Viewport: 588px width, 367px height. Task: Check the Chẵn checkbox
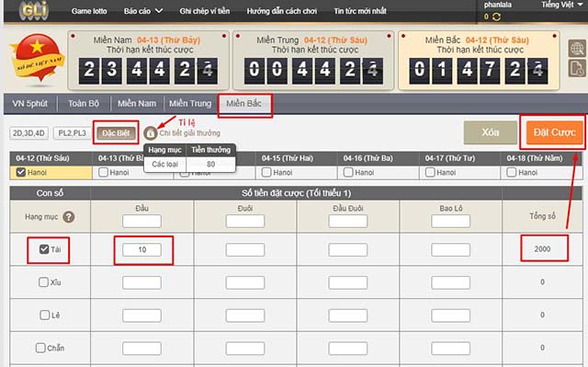click(40, 348)
